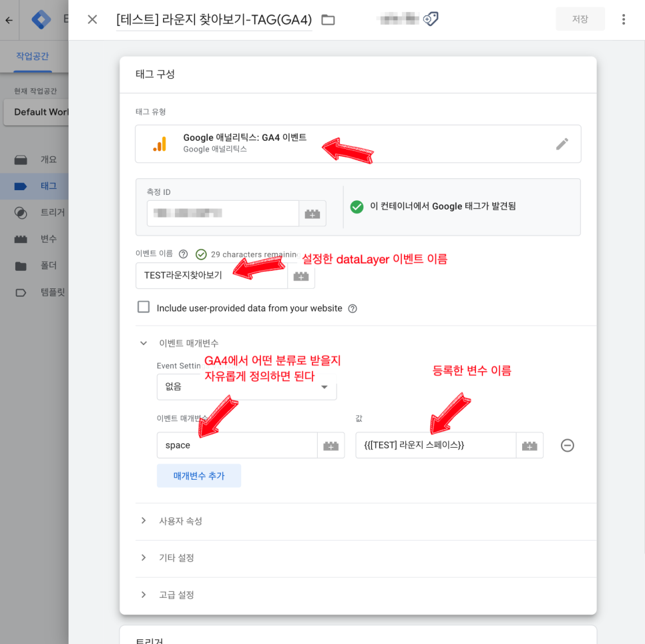Open variable picker beside space parameter field
The width and height of the screenshot is (645, 644).
tap(331, 445)
